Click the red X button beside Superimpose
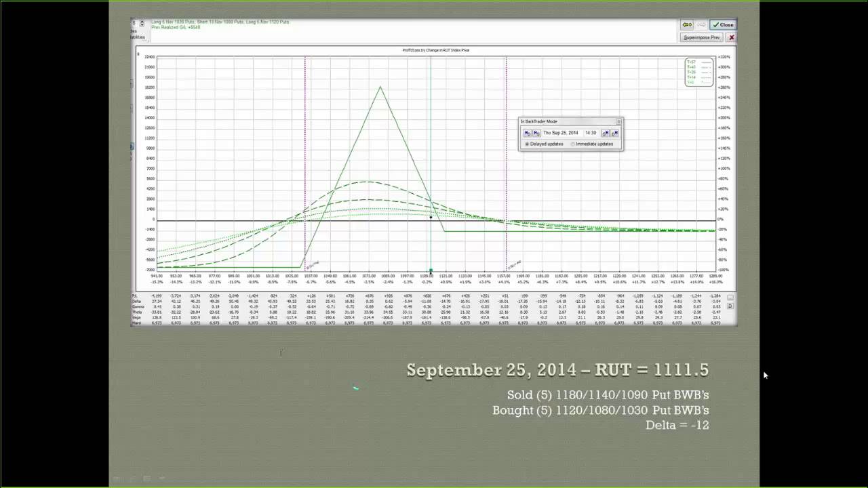Image resolution: width=868 pixels, height=488 pixels. [x=731, y=37]
